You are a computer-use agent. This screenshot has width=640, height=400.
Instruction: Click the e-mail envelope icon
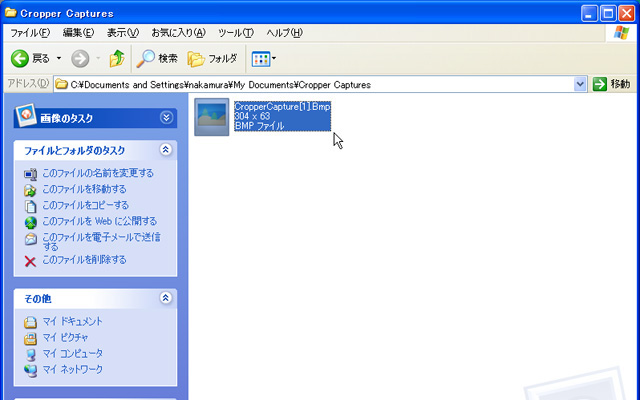coord(30,239)
